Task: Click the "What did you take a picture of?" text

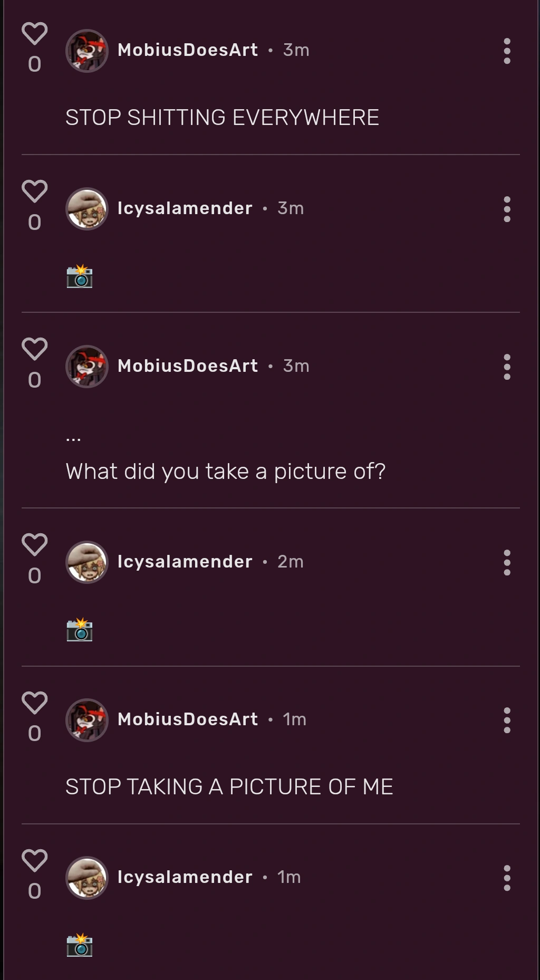Action: (226, 470)
